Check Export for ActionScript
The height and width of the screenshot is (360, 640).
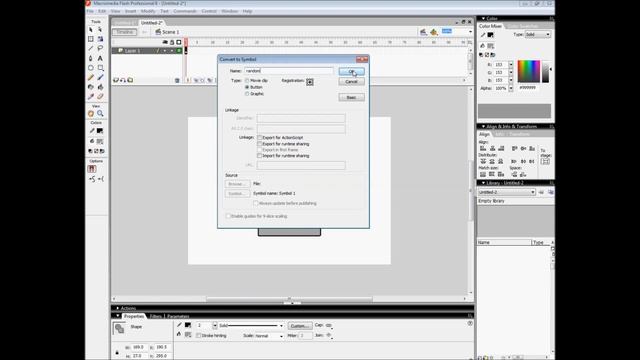(259, 138)
